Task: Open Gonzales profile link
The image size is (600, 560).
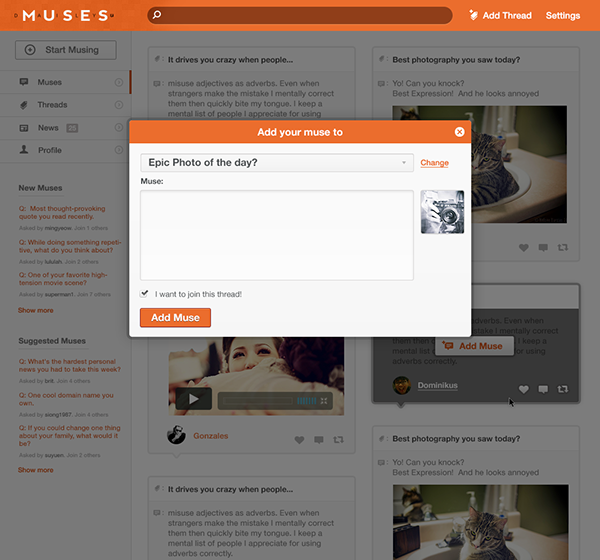Action: click(210, 436)
